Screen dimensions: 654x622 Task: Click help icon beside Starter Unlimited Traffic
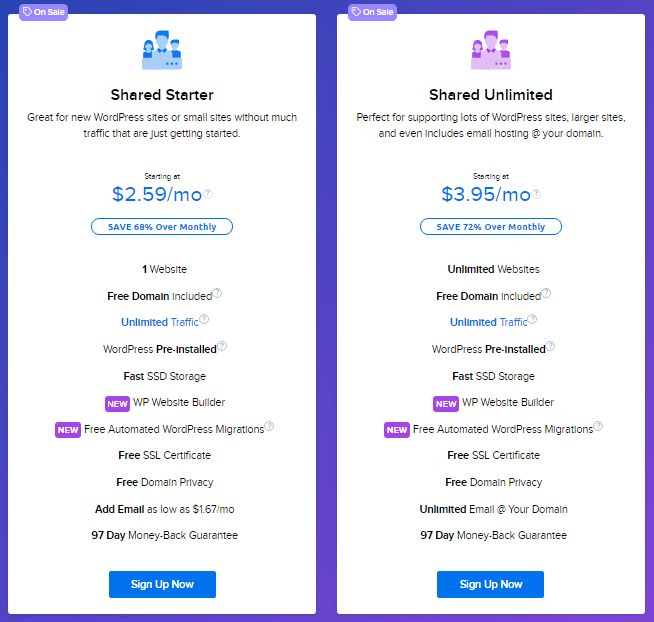point(204,320)
